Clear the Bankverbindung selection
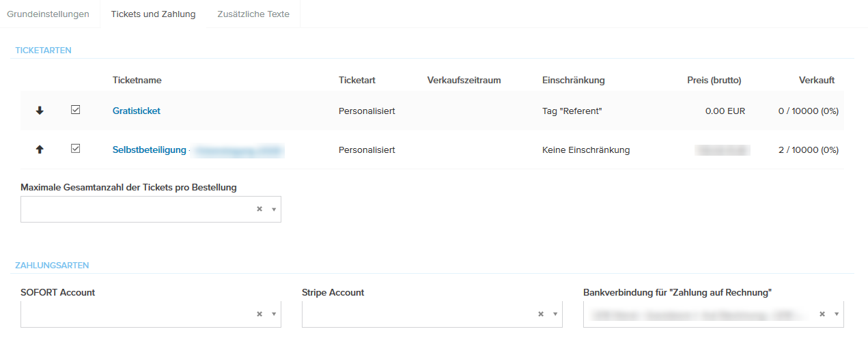868x340 pixels. [822, 314]
